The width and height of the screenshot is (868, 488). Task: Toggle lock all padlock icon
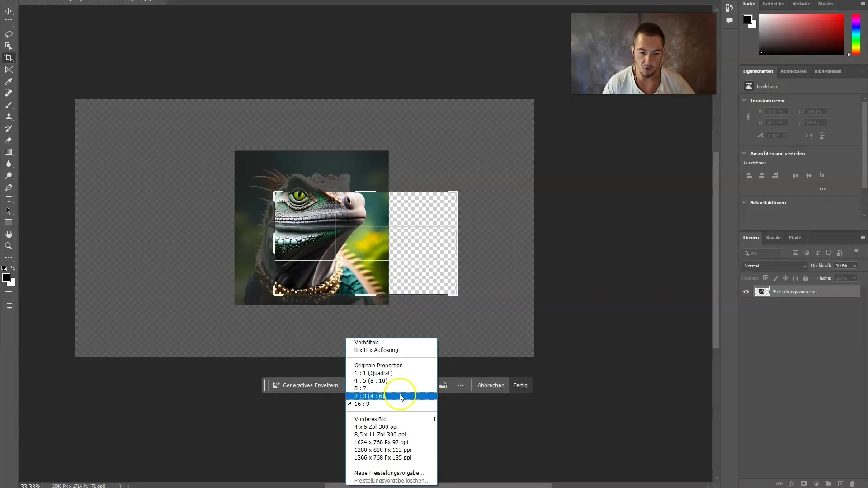pyautogui.click(x=806, y=278)
